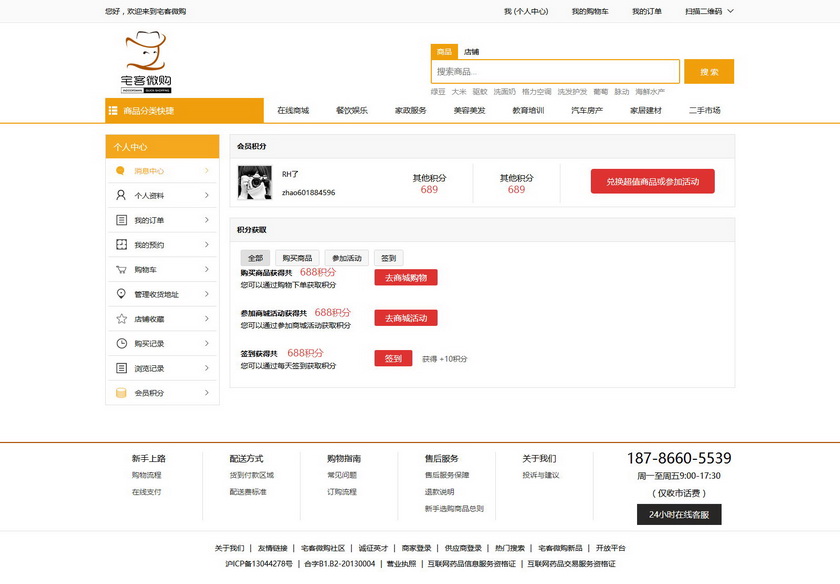Screen dimensions: 840x584
Task: Click the chevron on 个人资料 row
Action: tap(207, 195)
